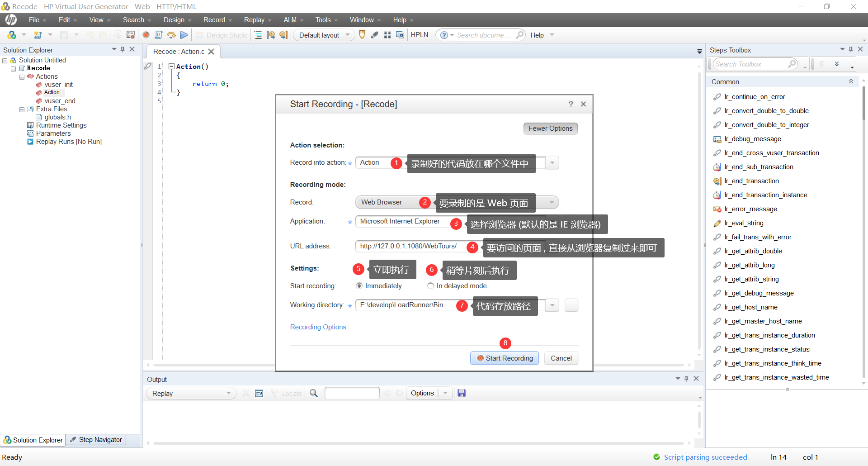This screenshot has height=466, width=868.
Task: Select the In delayed mode radio button
Action: click(430, 286)
